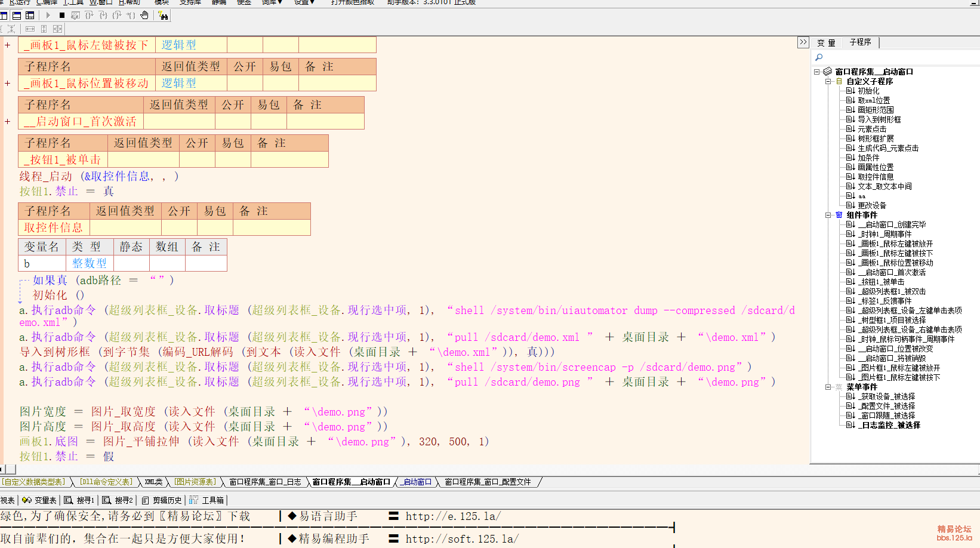Click the 支持库 toolbar button

[x=190, y=2]
